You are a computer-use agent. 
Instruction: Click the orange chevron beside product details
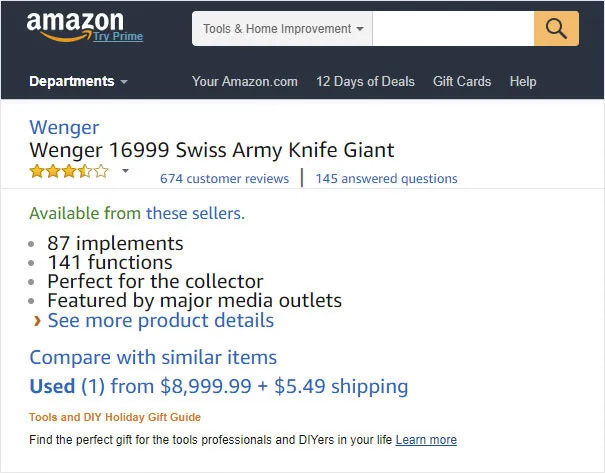37,321
